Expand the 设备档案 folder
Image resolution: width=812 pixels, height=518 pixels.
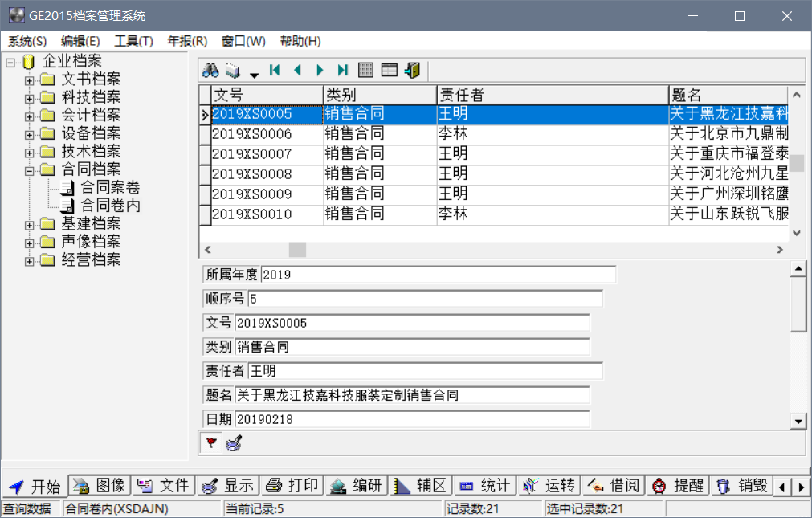[x=30, y=135]
